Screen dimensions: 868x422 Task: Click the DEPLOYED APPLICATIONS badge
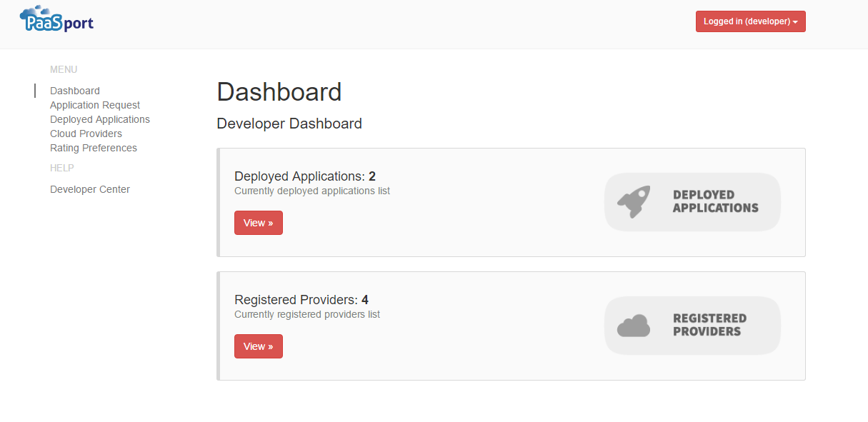pos(692,202)
